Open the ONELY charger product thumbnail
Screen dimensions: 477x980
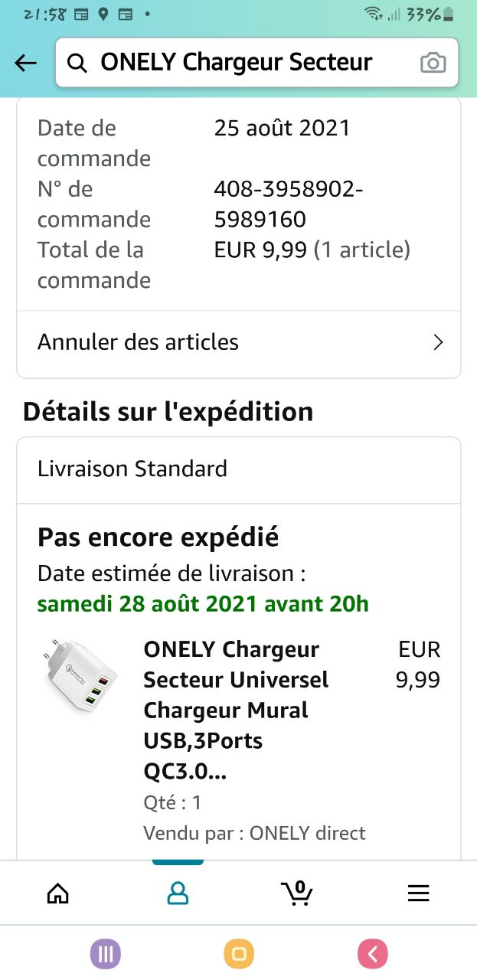click(x=79, y=676)
